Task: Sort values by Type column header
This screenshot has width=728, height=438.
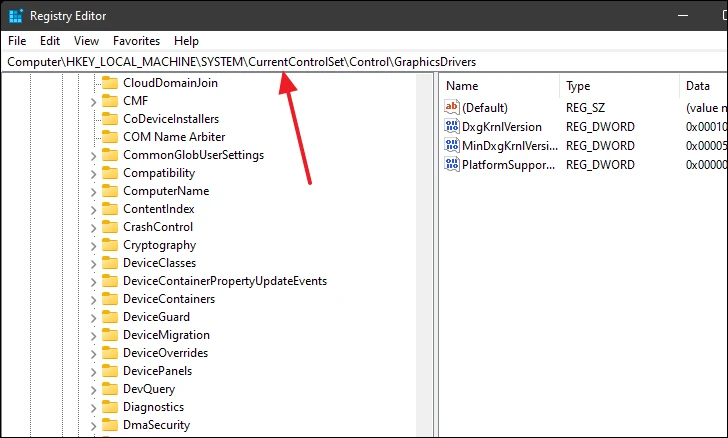Action: click(619, 86)
